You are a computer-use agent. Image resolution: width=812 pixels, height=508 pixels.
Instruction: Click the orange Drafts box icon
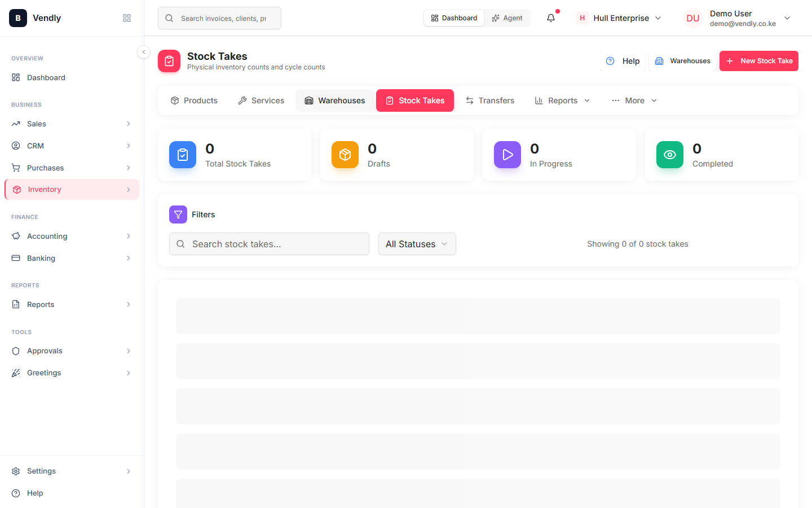[345, 155]
